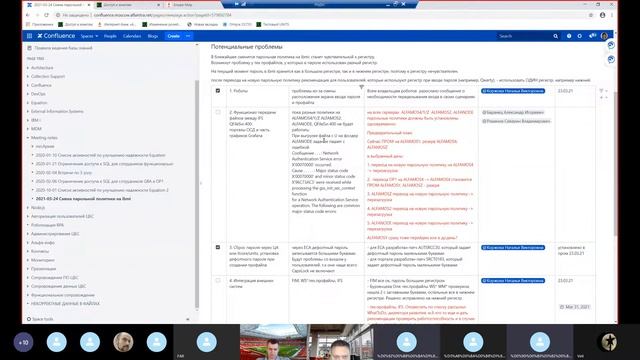Toggle the checked checkbox for row 3
The width and height of the screenshot is (640, 360).
pyautogui.click(x=218, y=247)
